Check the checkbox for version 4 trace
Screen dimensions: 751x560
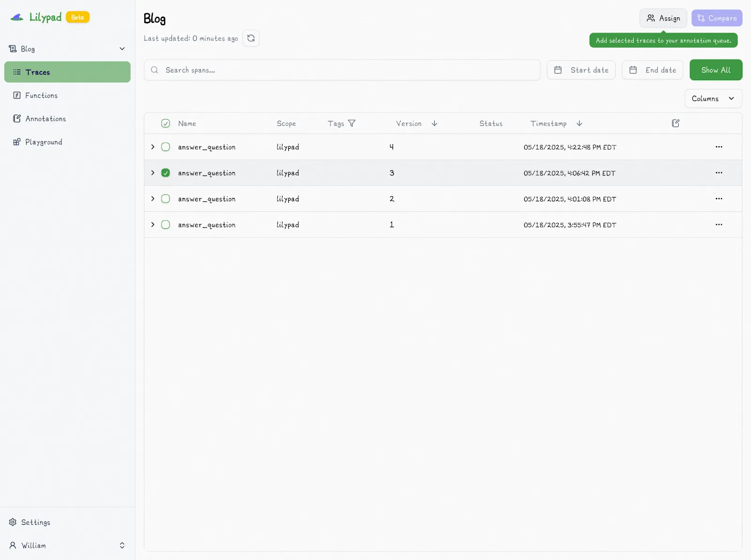(x=165, y=146)
